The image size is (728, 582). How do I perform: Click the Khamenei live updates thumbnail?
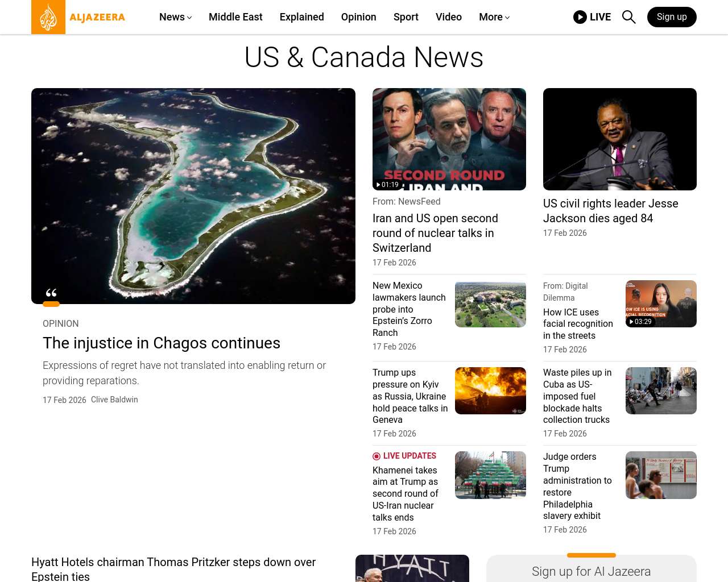(x=490, y=475)
